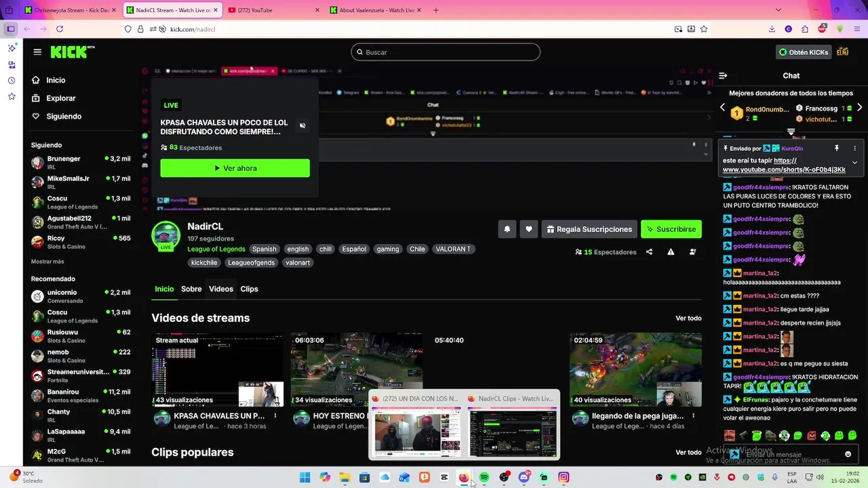This screenshot has height=488, width=868.
Task: Click Ver todo for Clips populares
Action: click(x=688, y=452)
